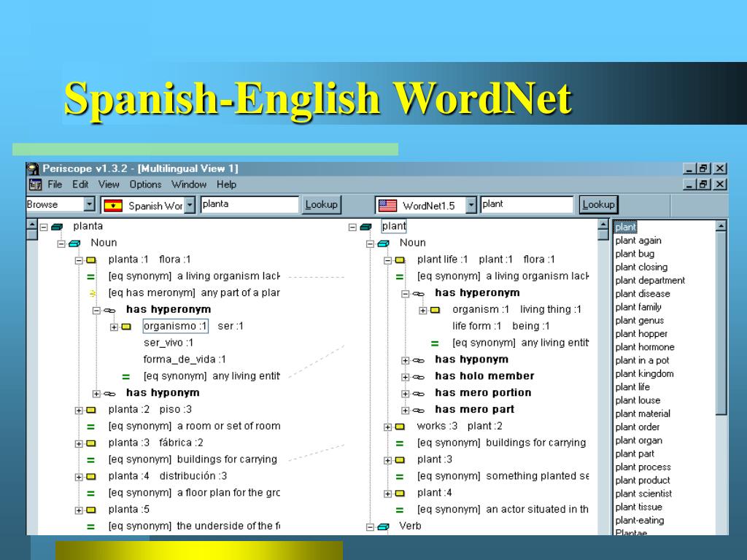Image resolution: width=747 pixels, height=560 pixels.
Task: Select the teal book icon beside root 'planta'
Action: tap(57, 227)
